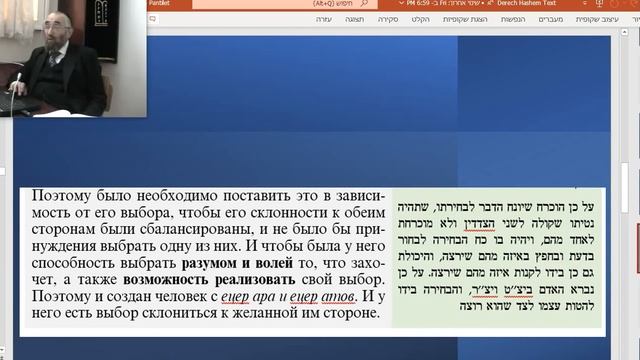Click the bold phrase возможность реализовать
640x360 pixels.
click(209, 280)
